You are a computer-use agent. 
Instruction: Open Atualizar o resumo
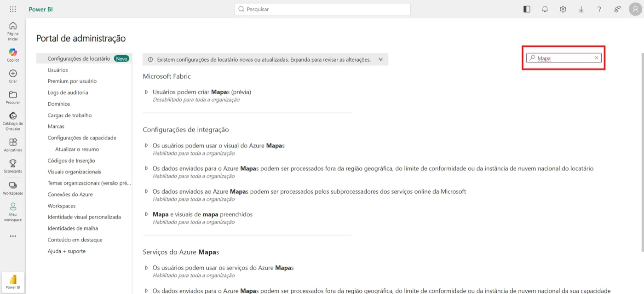(77, 150)
